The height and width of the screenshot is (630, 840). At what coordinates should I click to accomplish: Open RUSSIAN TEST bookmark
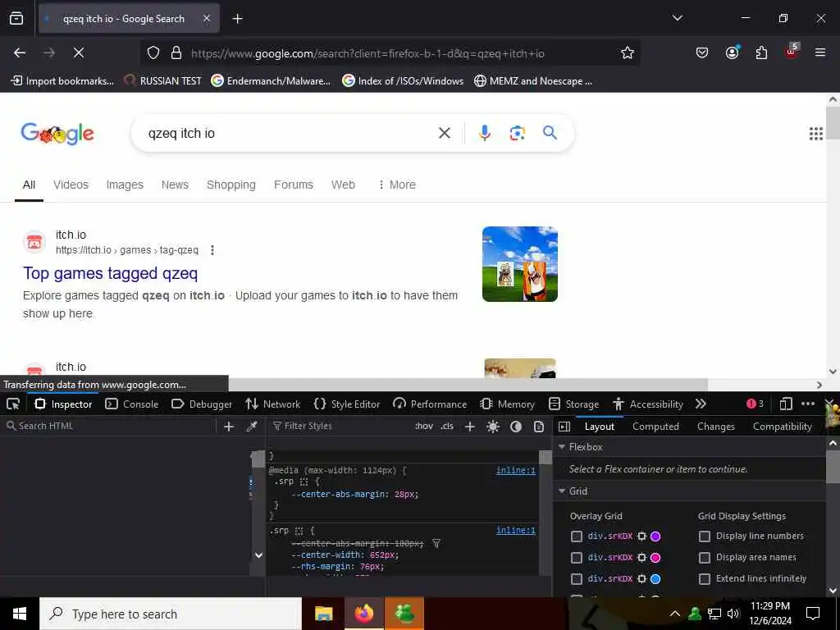(163, 81)
